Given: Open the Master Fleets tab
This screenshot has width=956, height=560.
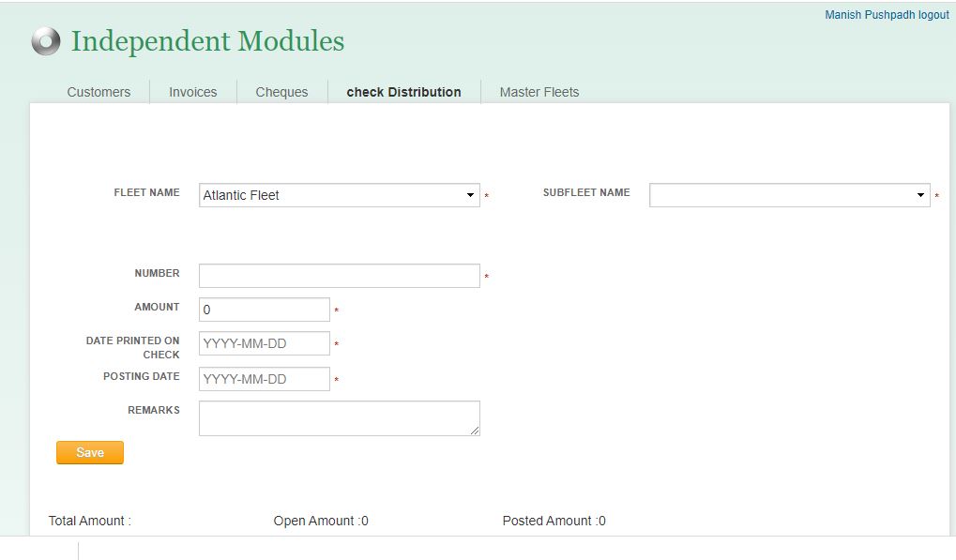Looking at the screenshot, I should (539, 92).
